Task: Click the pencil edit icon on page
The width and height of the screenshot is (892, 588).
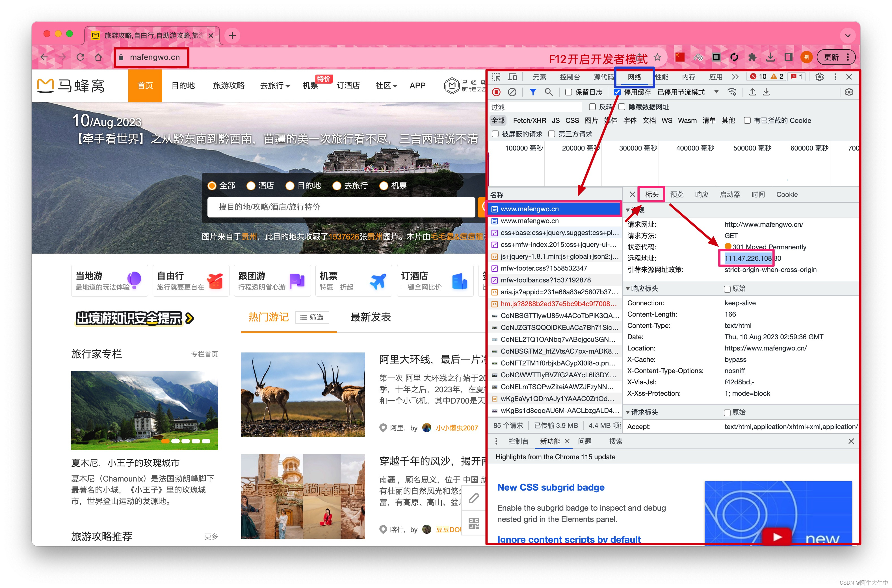Action: pyautogui.click(x=474, y=498)
